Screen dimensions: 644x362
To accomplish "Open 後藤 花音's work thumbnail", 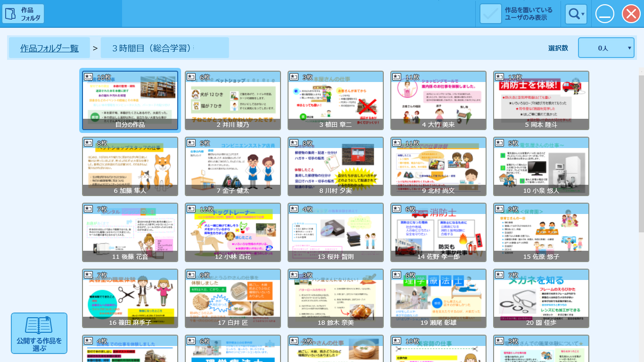I will [130, 232].
